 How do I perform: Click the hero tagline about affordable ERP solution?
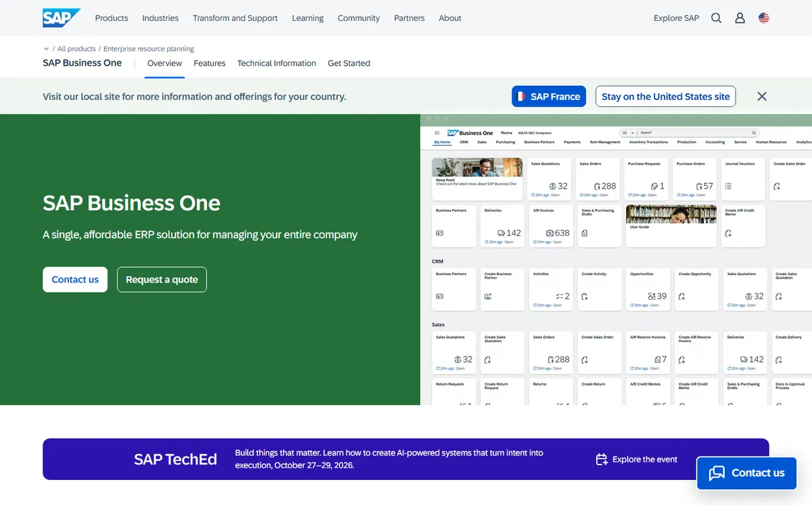click(x=200, y=235)
